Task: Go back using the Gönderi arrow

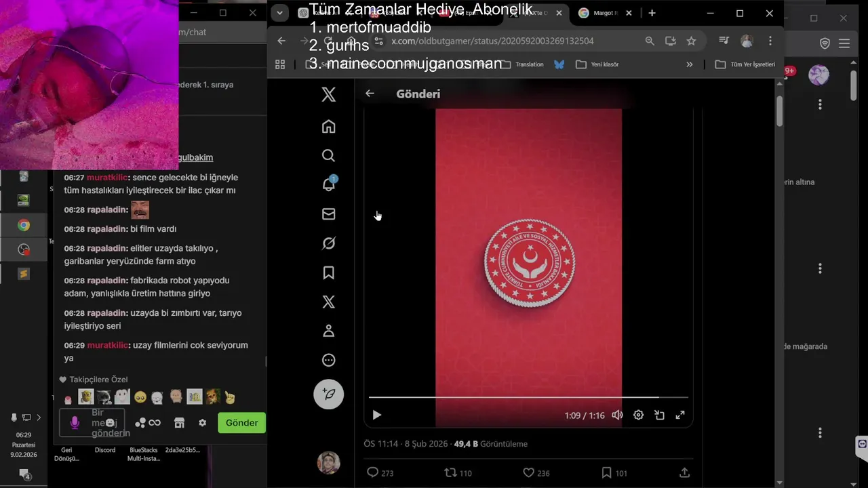Action: (370, 94)
